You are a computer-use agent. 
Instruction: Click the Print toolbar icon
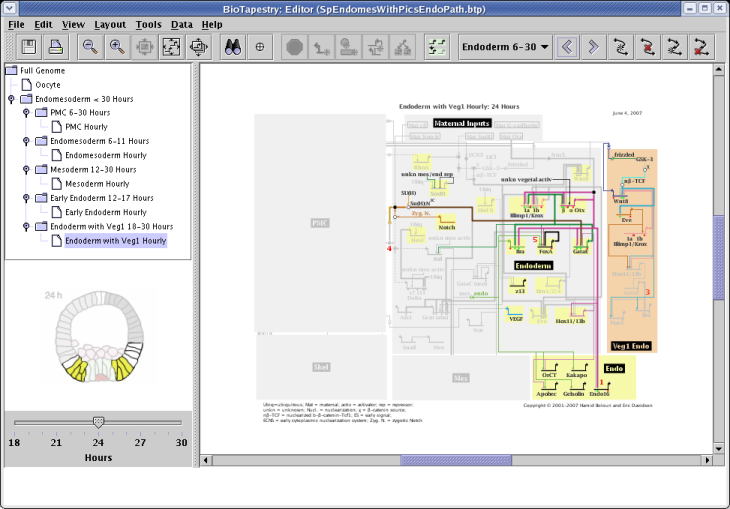pyautogui.click(x=56, y=47)
